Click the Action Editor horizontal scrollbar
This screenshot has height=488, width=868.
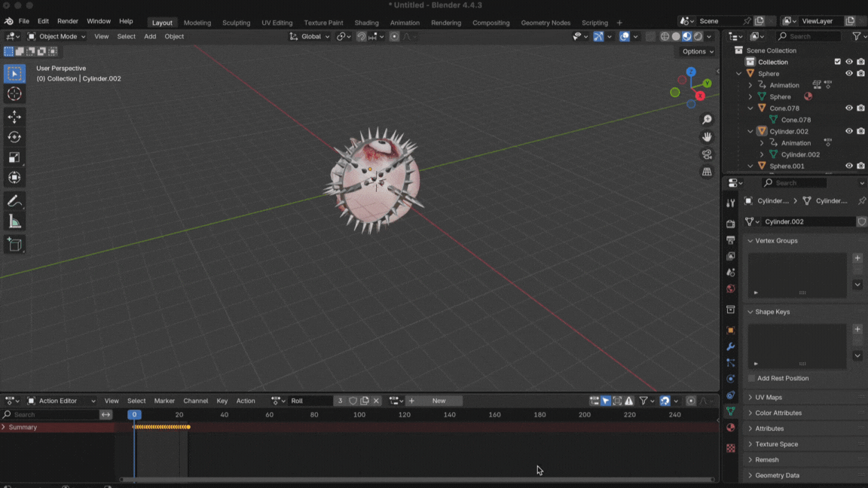click(417, 480)
